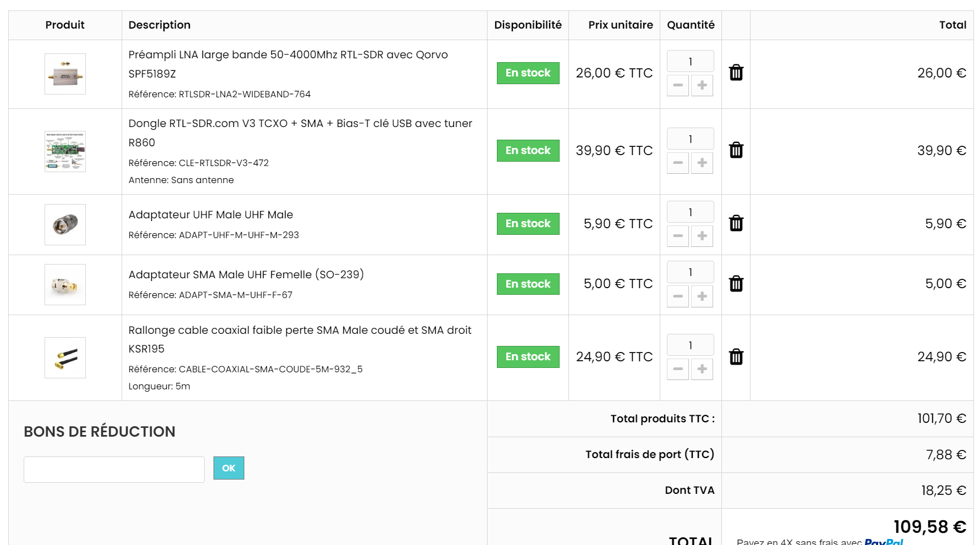Edit the quantity field for Dongle RTL-SDR V3
Viewport: 980px width, 545px height.
point(691,139)
